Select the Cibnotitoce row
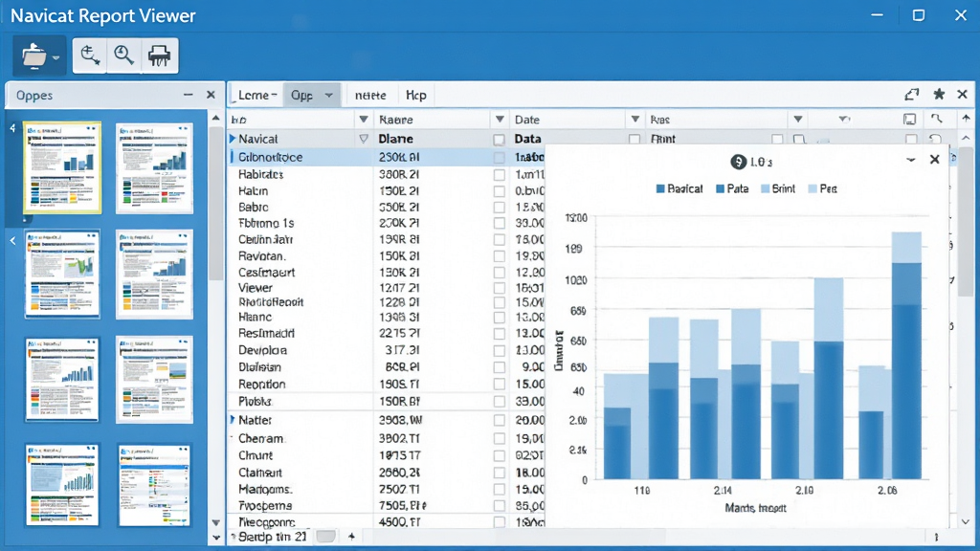 click(x=388, y=158)
